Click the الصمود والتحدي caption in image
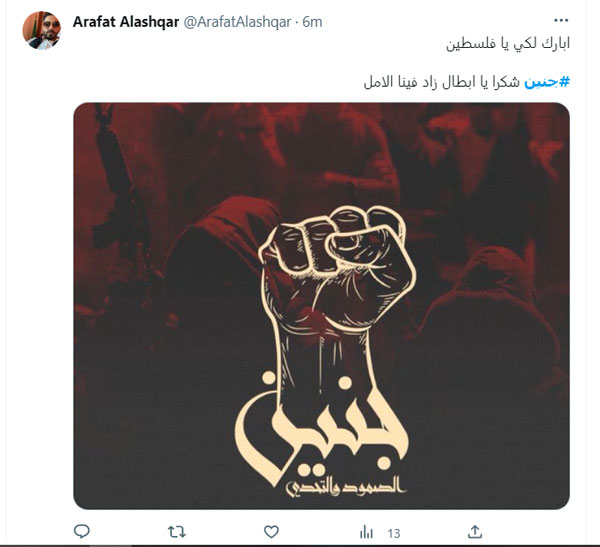 (x=346, y=488)
